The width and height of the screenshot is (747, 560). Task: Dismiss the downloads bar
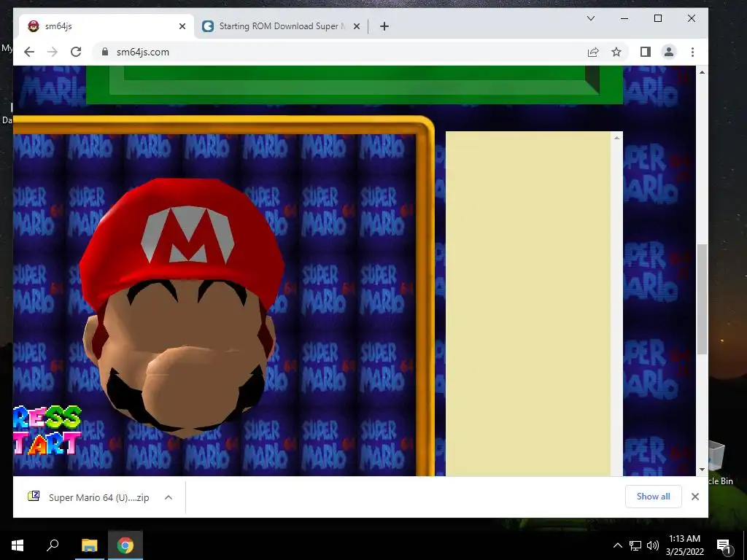(x=695, y=497)
